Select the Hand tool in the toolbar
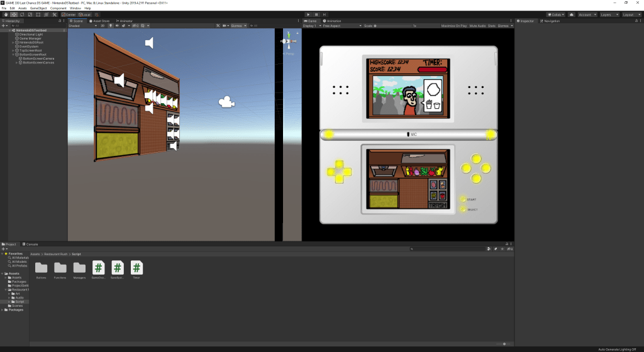The height and width of the screenshot is (352, 644). click(5, 14)
